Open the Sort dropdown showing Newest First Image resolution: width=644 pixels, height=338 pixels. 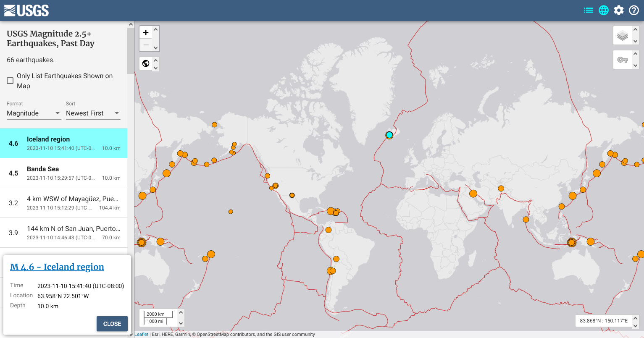[x=93, y=113]
